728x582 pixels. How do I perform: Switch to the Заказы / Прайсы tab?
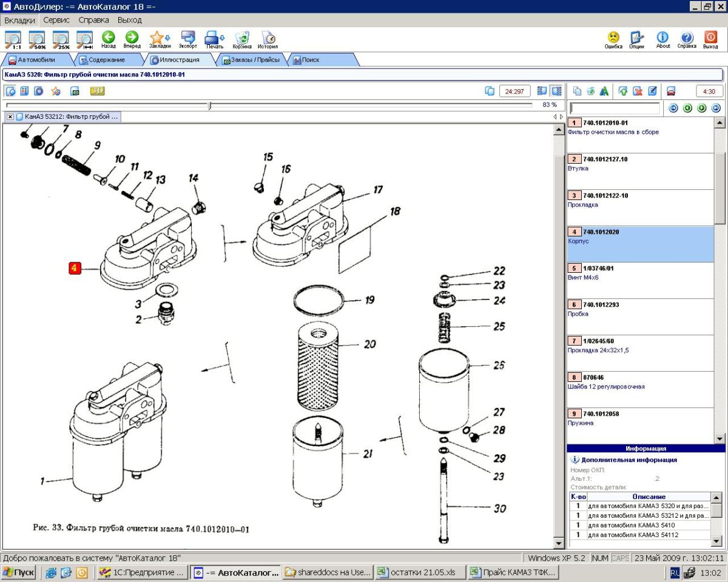point(251,60)
